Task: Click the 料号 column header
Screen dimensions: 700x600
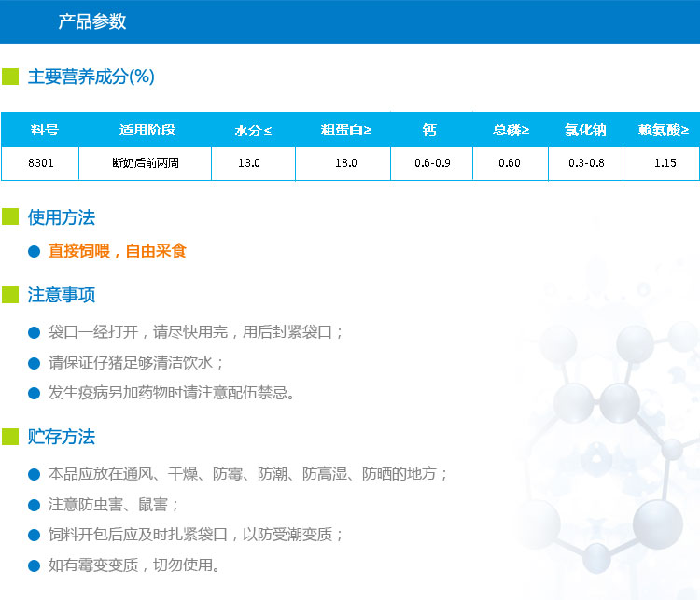Action: point(44,130)
